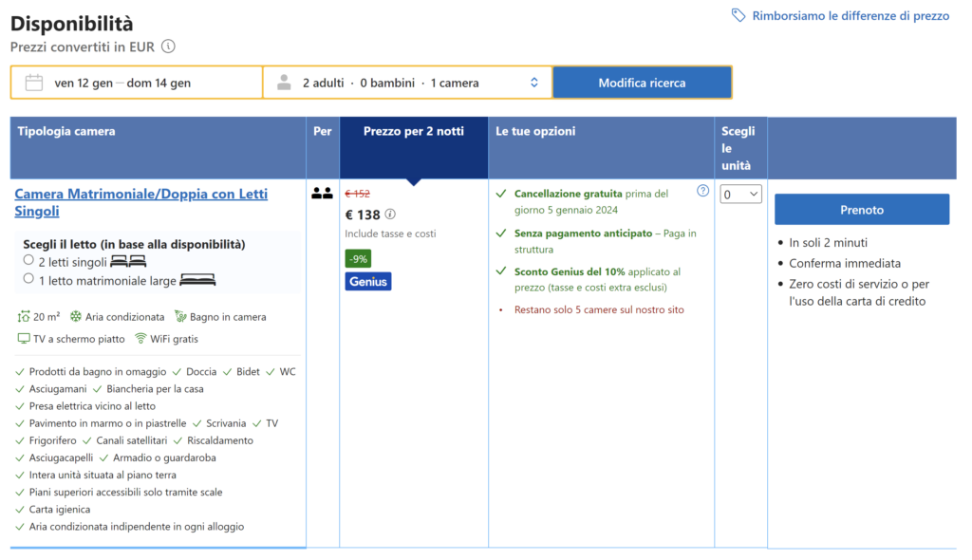Click the question mark icon near cancellation
The height and width of the screenshot is (560, 972).
702,191
